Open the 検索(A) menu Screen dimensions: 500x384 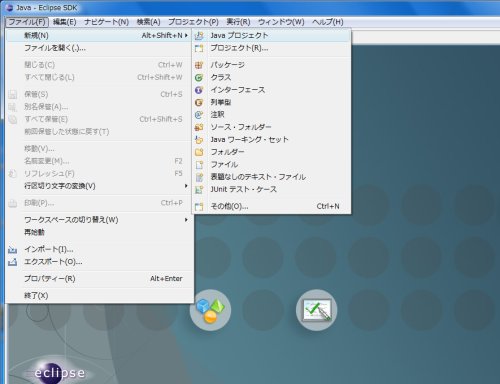click(148, 22)
